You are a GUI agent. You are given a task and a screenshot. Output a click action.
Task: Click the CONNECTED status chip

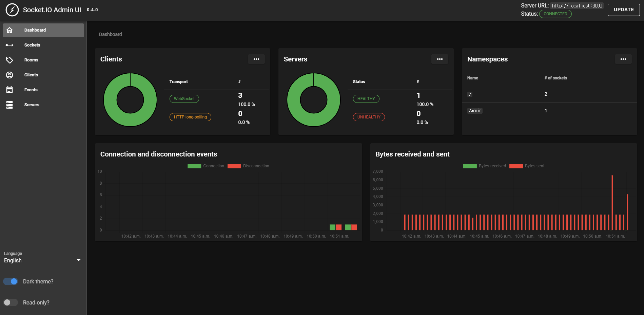click(x=555, y=14)
